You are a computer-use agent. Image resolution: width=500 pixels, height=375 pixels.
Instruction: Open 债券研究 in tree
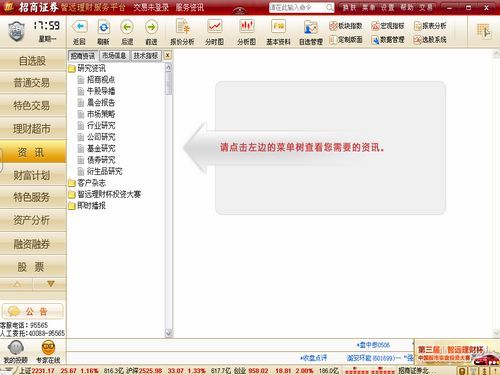click(x=96, y=160)
